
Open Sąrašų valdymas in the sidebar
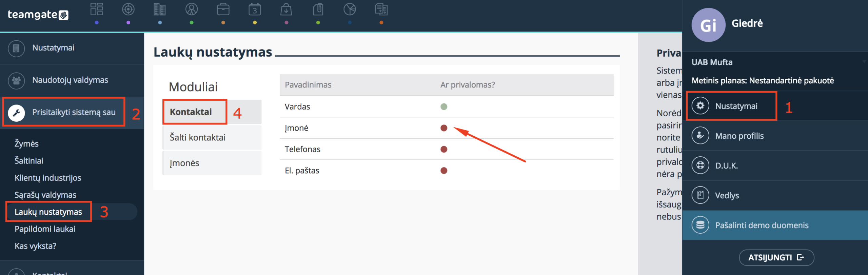pos(45,195)
